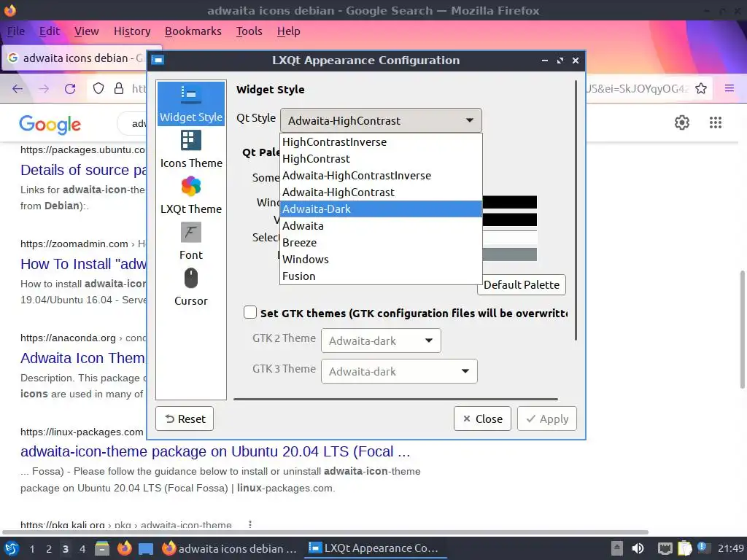Reload the Firefox page
747x560 pixels.
coord(70,88)
